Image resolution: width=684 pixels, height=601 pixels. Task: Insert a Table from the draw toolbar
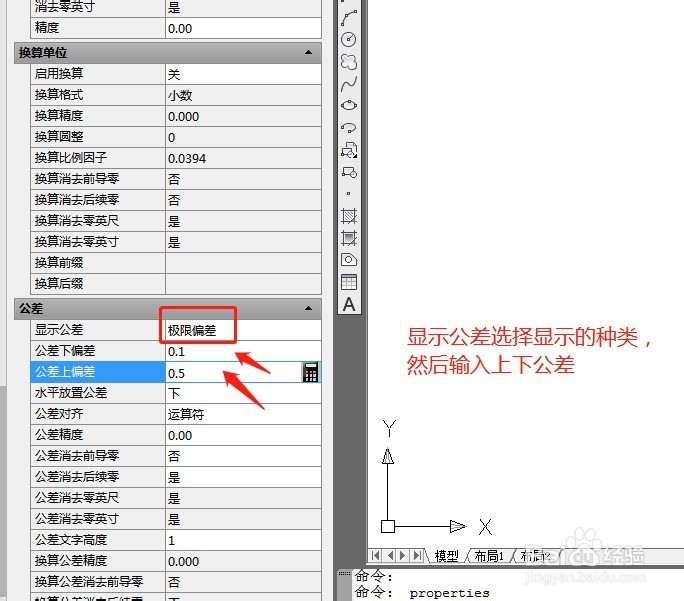pyautogui.click(x=349, y=282)
